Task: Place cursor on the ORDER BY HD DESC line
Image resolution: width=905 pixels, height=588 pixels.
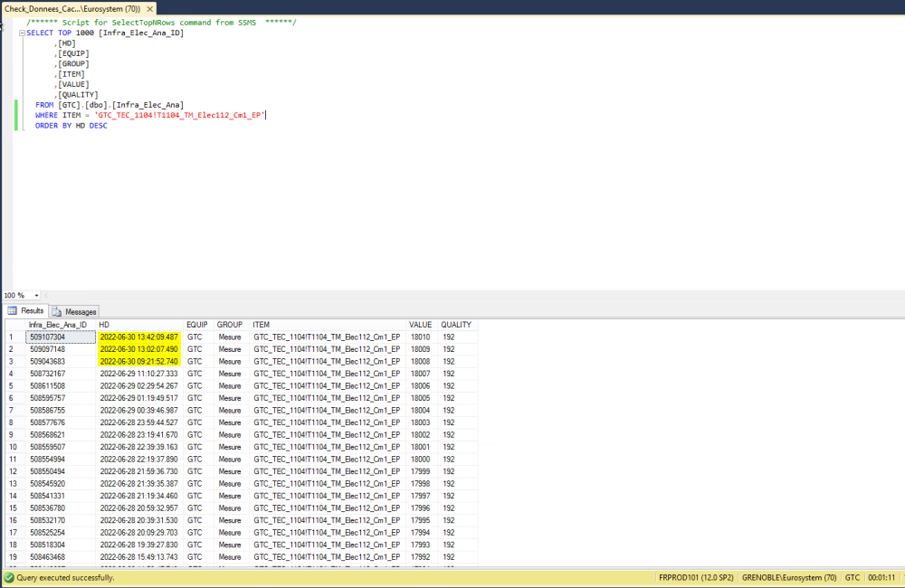Action: point(71,126)
